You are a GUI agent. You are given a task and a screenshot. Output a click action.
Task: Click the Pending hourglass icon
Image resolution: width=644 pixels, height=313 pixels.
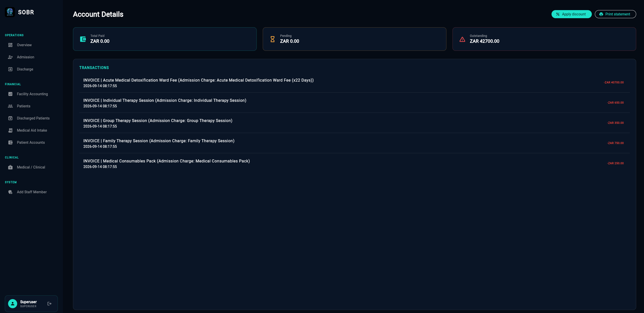(273, 39)
